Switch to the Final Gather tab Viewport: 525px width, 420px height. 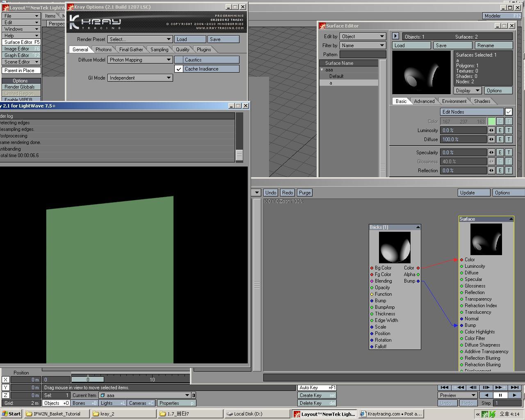click(x=131, y=50)
